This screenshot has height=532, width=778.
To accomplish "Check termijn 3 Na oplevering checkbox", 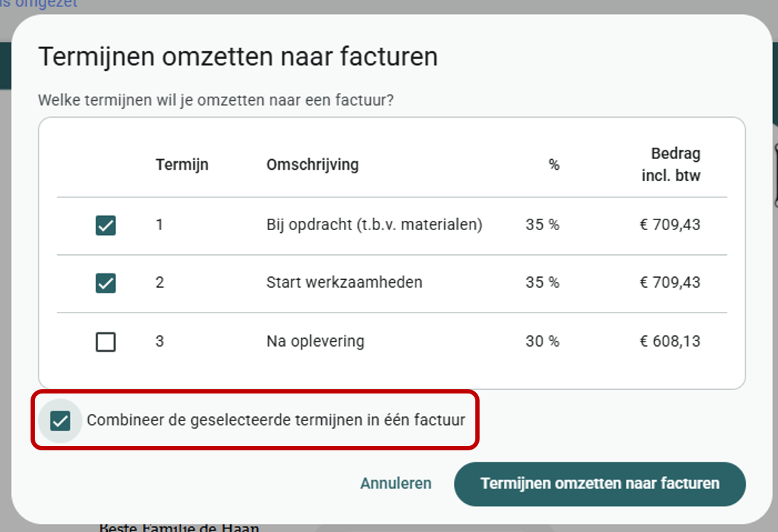I will (106, 342).
